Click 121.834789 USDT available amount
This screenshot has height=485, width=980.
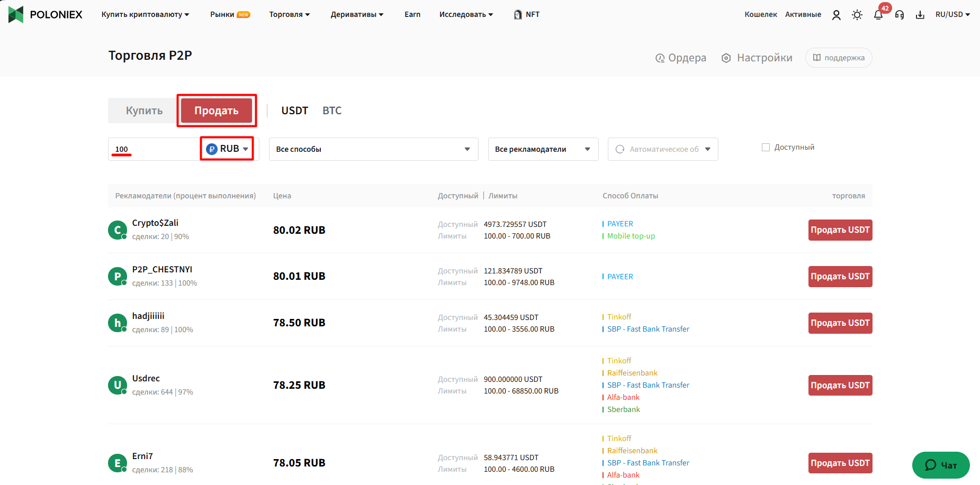click(513, 271)
